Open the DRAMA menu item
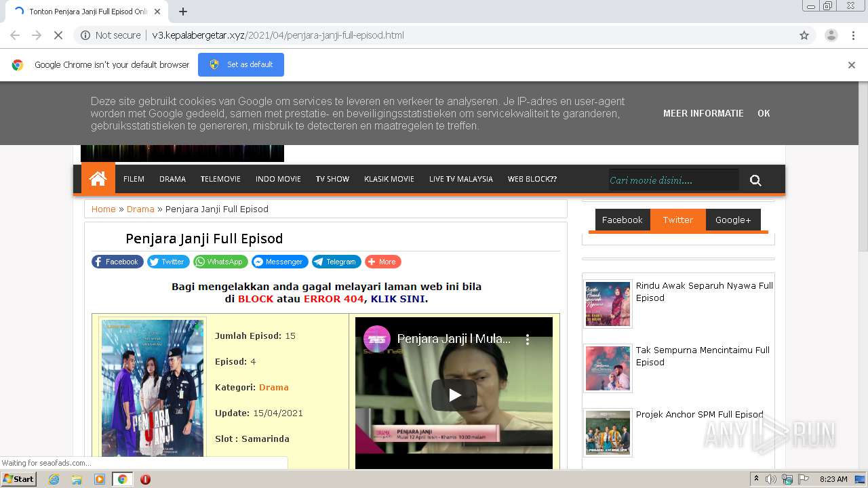 tap(172, 179)
